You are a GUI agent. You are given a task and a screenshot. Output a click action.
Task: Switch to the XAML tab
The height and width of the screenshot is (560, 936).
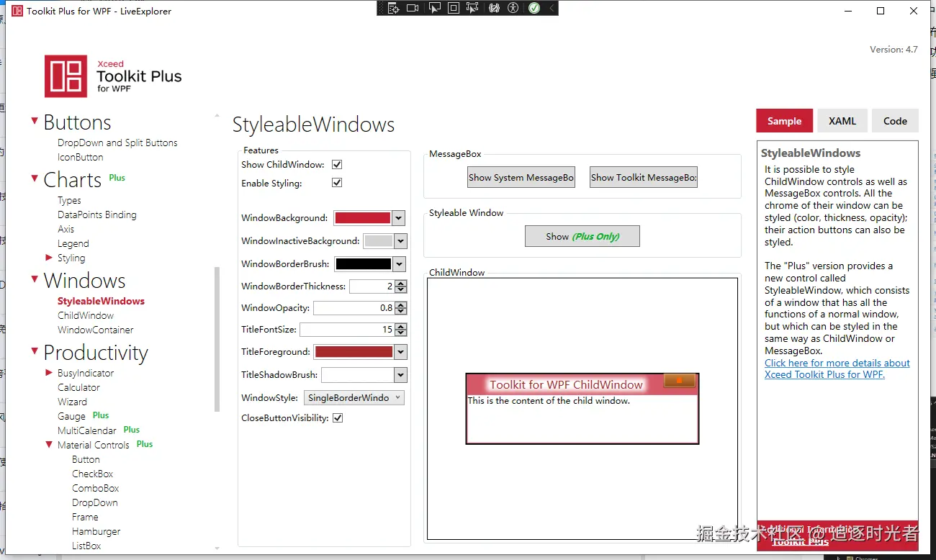[x=842, y=121]
